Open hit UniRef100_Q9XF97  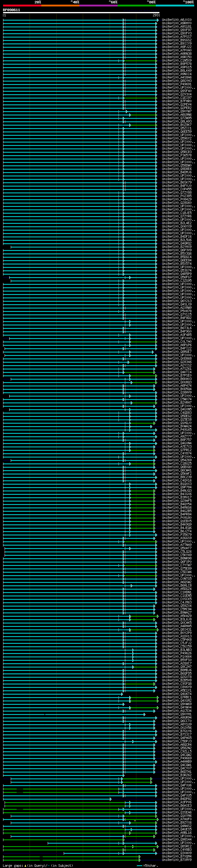click(176, 30)
